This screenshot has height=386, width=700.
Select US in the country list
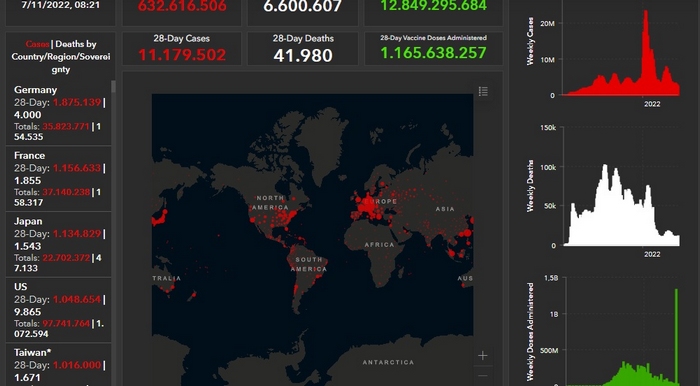58,310
